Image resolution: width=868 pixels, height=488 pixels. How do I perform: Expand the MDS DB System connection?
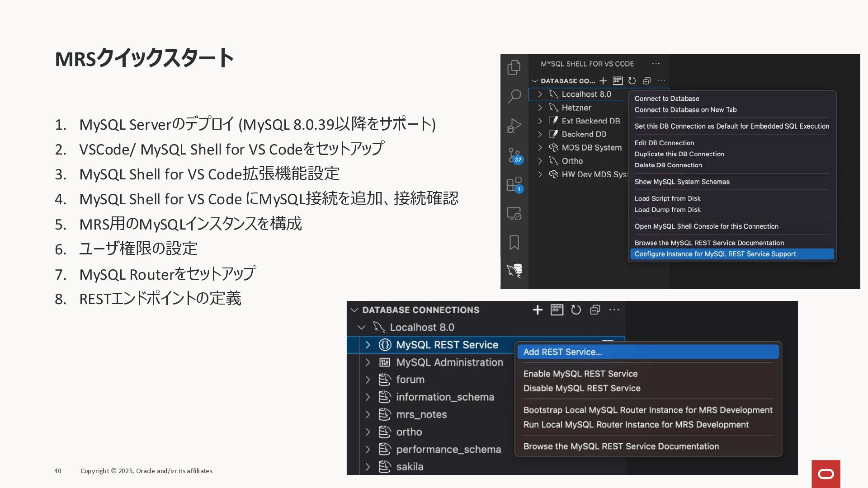tap(540, 148)
